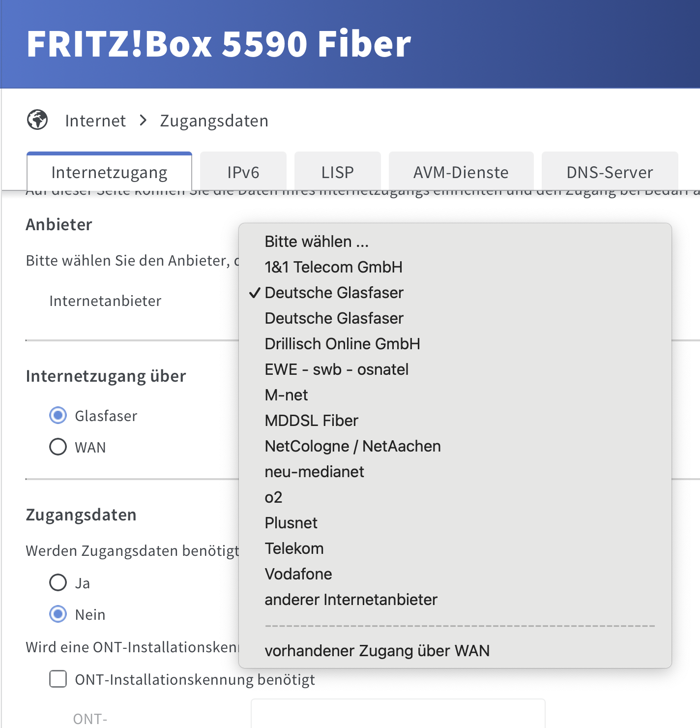Click the ONT input field

point(398,714)
